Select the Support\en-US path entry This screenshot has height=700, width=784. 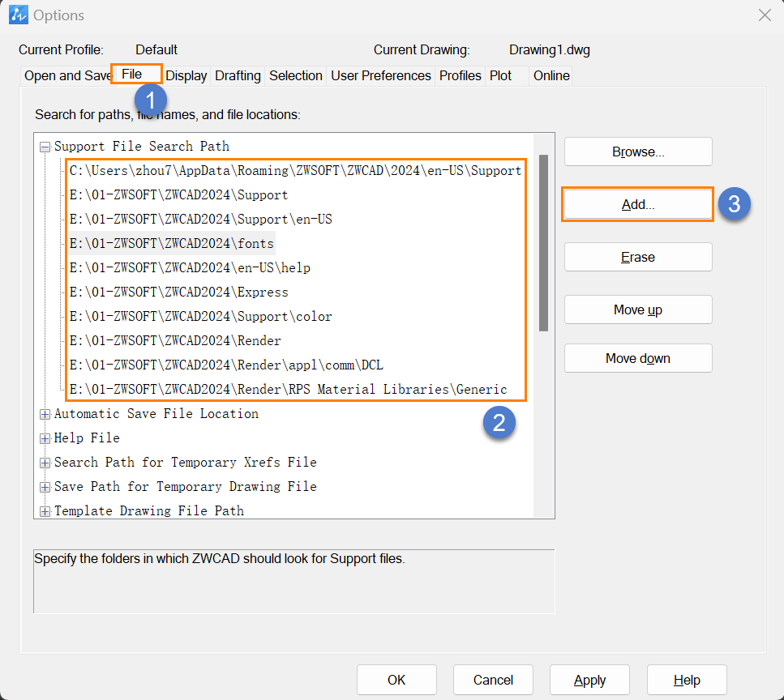point(200,220)
